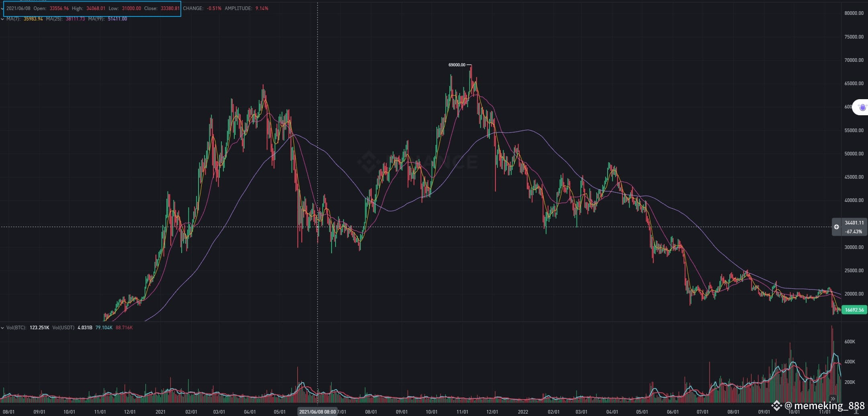
Task: Click the crosshair plus icon beside 34401.11
Action: [836, 227]
